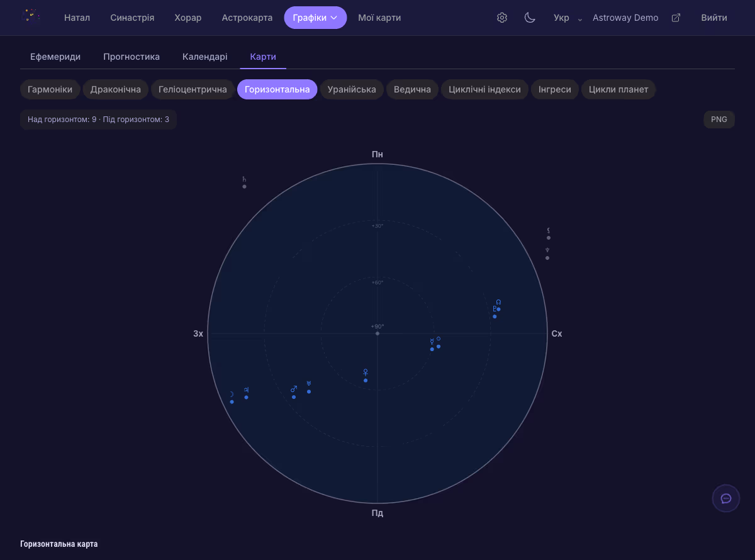Switch to the Прогностика tab
Image resolution: width=755 pixels, height=560 pixels.
pyautogui.click(x=131, y=57)
